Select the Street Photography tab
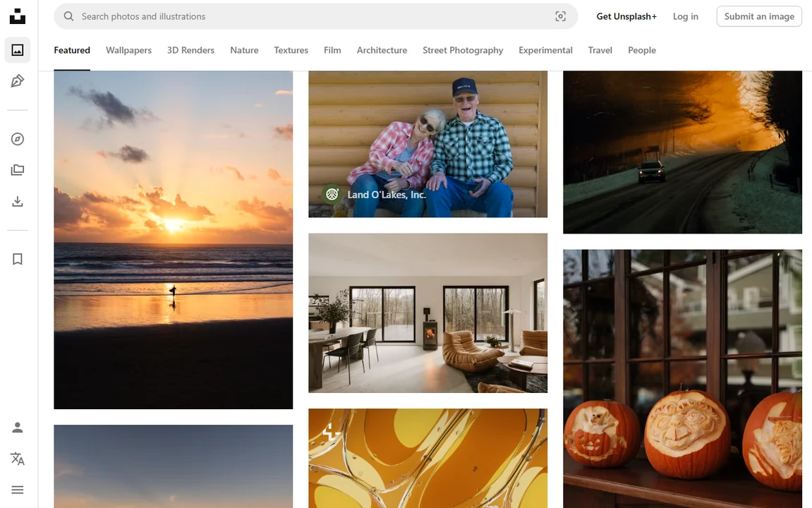812x508 pixels. tap(462, 50)
